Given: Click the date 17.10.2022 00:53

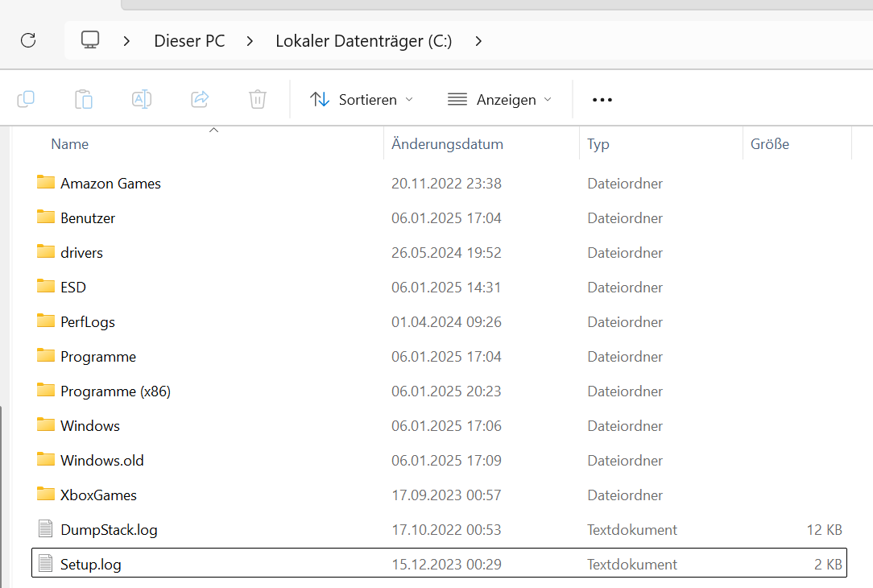Looking at the screenshot, I should (x=446, y=529).
